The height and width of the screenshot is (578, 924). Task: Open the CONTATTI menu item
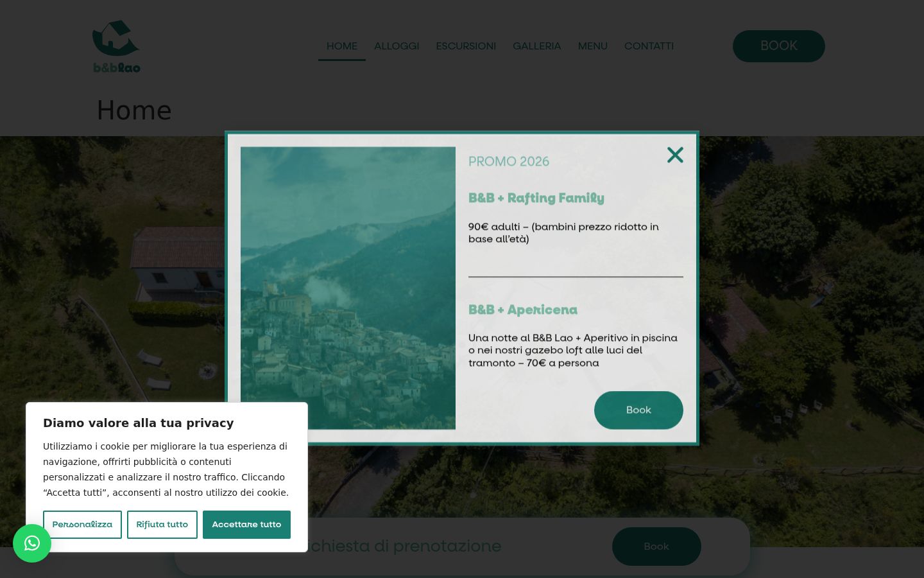(x=649, y=46)
